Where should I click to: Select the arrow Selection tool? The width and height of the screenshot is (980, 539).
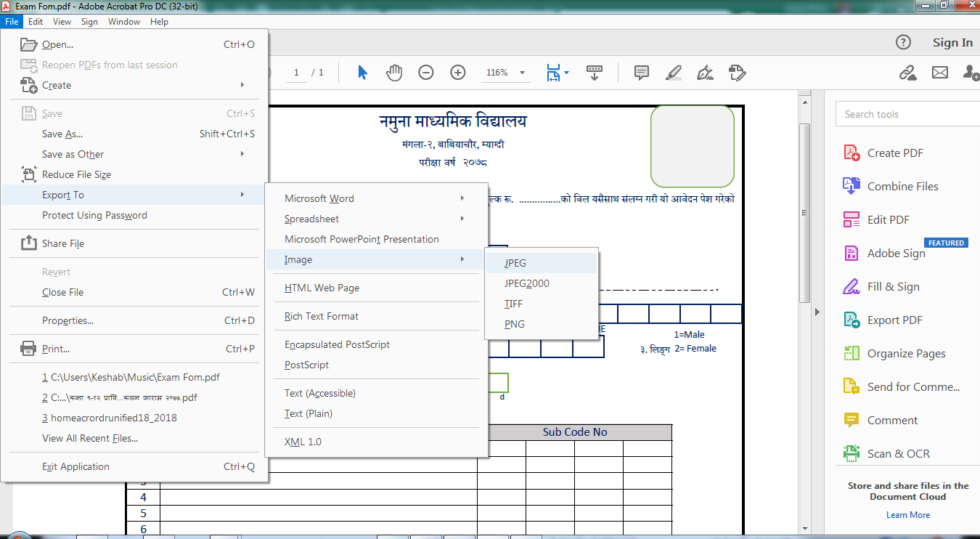(363, 73)
